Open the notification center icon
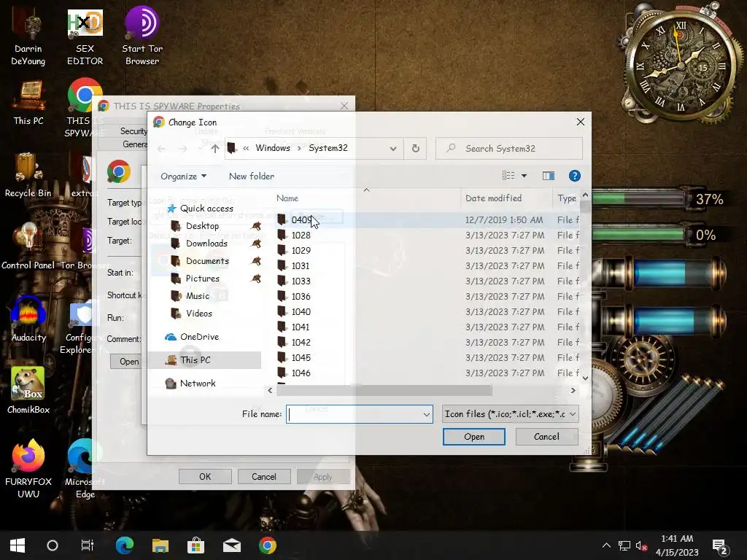Image resolution: width=747 pixels, height=560 pixels. 719,546
